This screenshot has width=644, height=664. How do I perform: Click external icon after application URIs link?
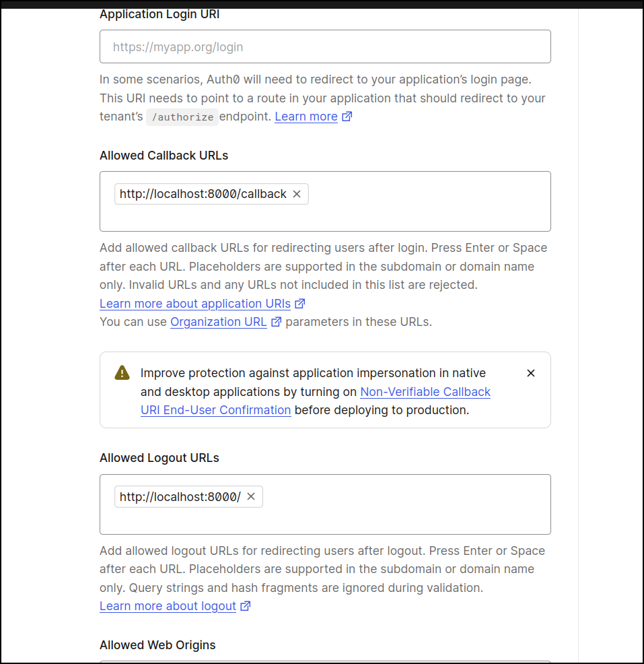[x=300, y=304]
